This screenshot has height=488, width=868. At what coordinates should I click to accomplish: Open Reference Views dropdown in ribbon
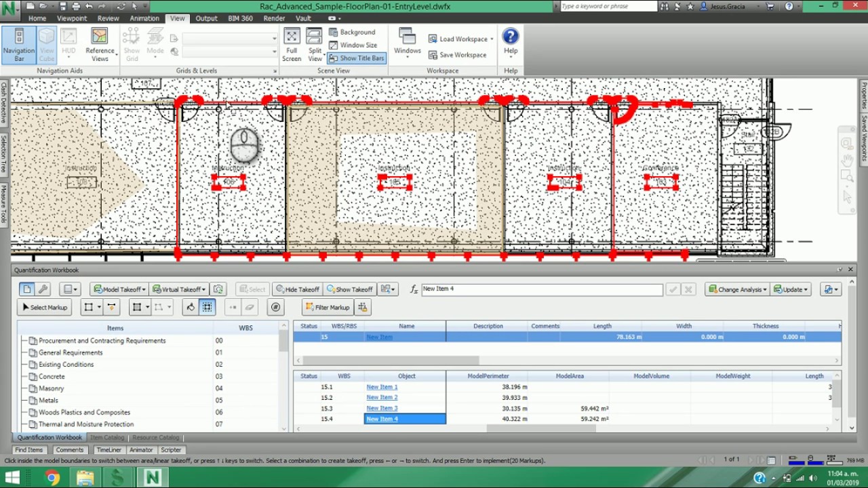click(x=100, y=45)
